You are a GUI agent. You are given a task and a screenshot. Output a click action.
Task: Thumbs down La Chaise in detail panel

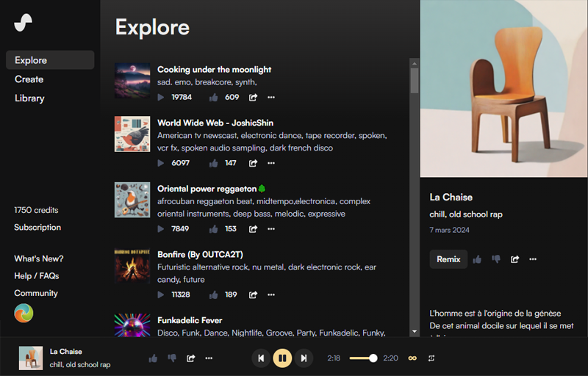(496, 259)
